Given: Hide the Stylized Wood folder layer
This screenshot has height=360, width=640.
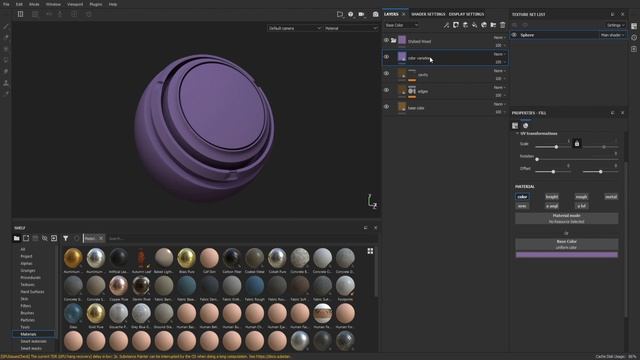Looking at the screenshot, I should 386,40.
